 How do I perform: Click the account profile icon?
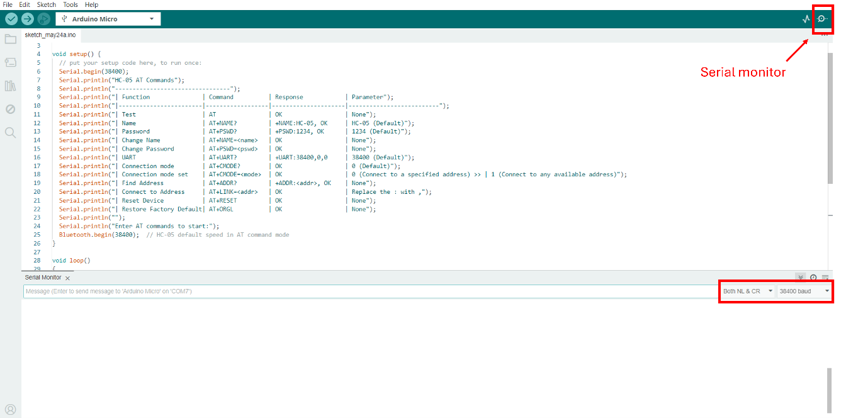(x=11, y=409)
